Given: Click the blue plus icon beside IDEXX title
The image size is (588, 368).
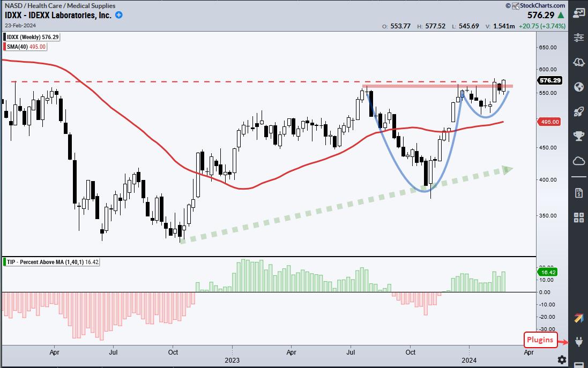Looking at the screenshot, I should [x=118, y=15].
